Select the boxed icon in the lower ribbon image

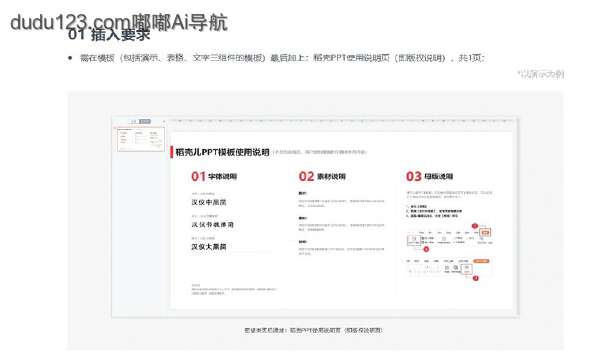(x=466, y=269)
